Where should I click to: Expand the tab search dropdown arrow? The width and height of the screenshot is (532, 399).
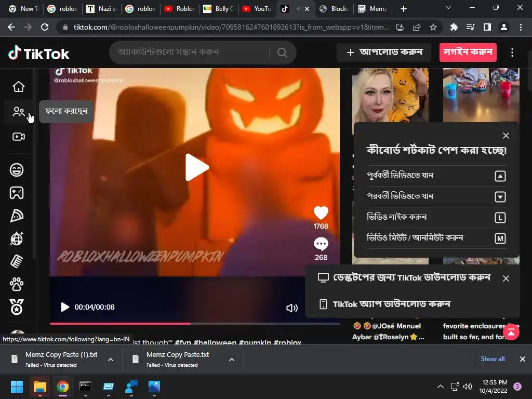click(448, 7)
